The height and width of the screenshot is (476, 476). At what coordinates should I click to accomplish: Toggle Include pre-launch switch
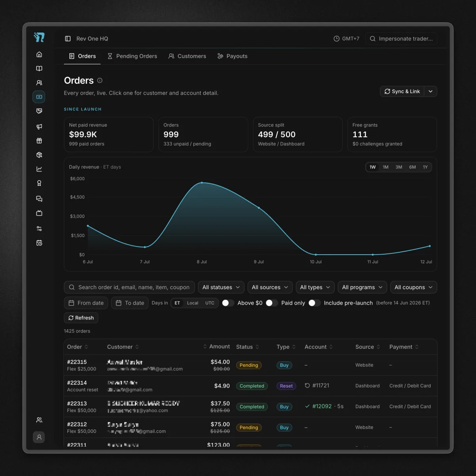(314, 303)
